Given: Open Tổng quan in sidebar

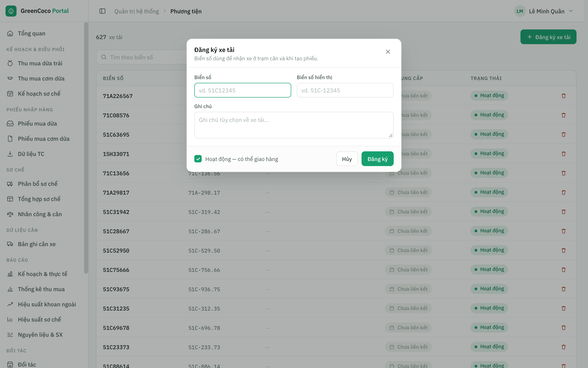Looking at the screenshot, I should point(42,33).
